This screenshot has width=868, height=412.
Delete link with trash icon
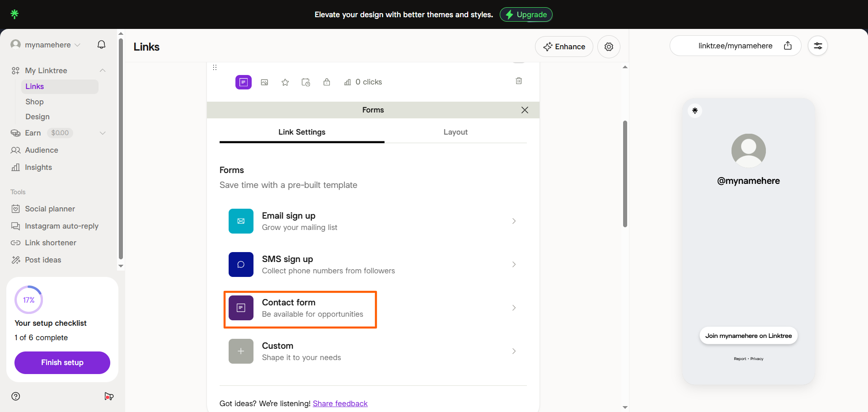tap(519, 81)
